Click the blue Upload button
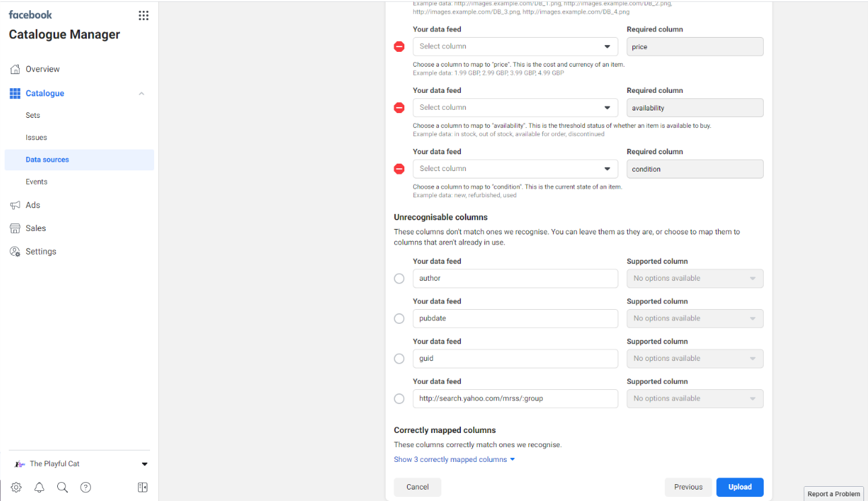Viewport: 868px width, 501px height. (739, 487)
